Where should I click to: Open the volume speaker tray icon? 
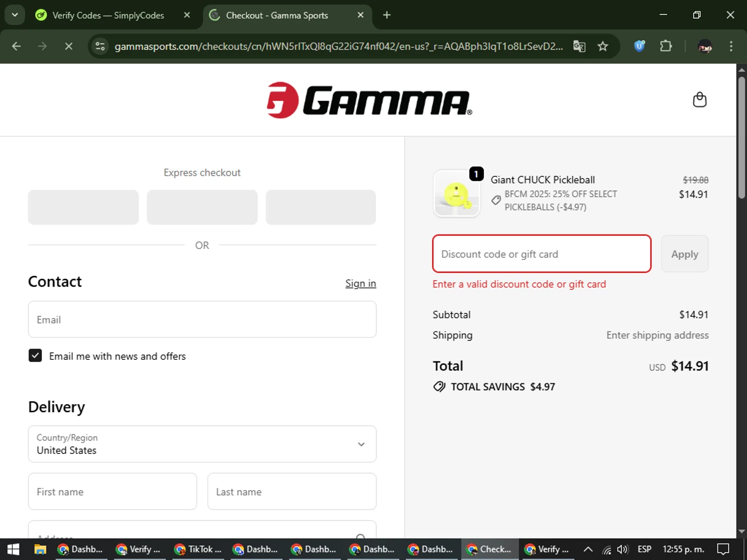pos(622,550)
